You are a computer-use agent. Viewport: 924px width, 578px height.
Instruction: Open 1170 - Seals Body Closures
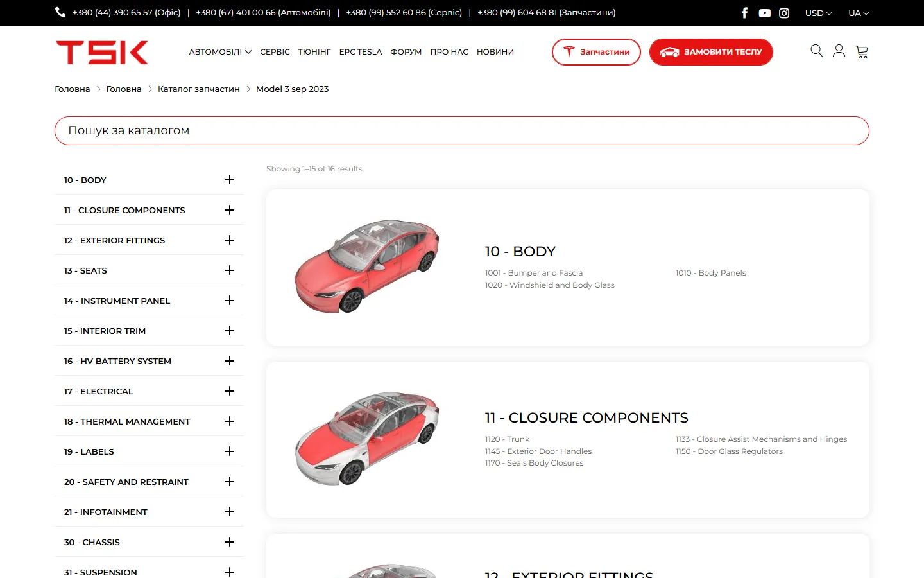(x=535, y=463)
